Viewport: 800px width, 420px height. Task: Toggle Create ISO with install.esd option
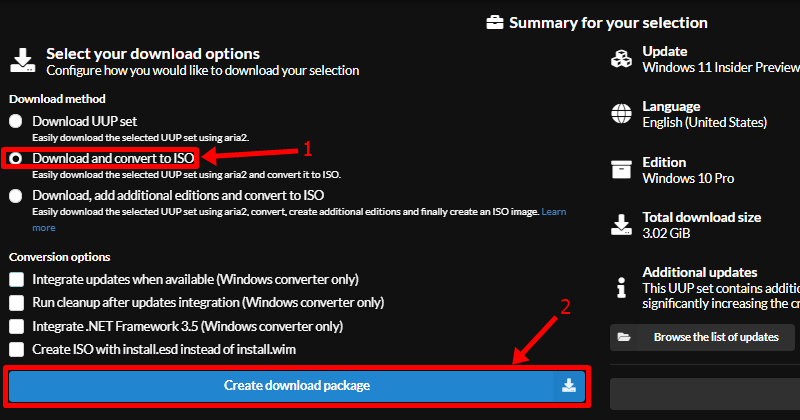click(x=15, y=349)
